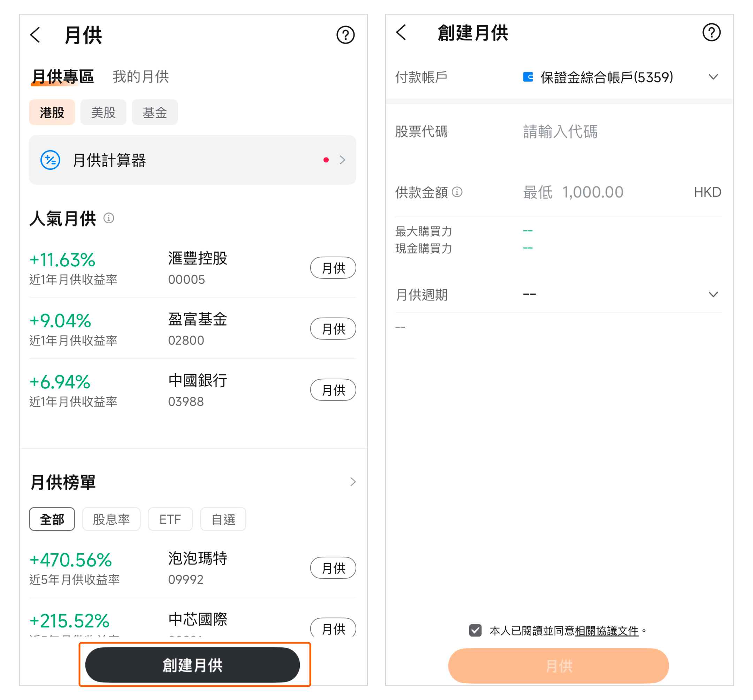Open the 月供榜單 list via its chevron
Screen dimensions: 753x700
tap(353, 482)
